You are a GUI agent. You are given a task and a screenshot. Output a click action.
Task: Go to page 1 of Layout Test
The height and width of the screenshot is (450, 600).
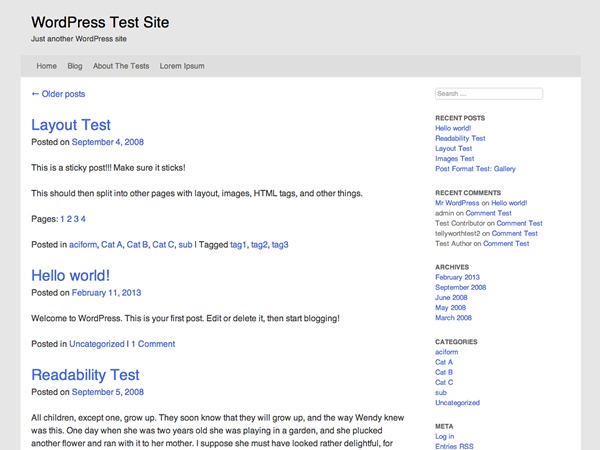62,219
